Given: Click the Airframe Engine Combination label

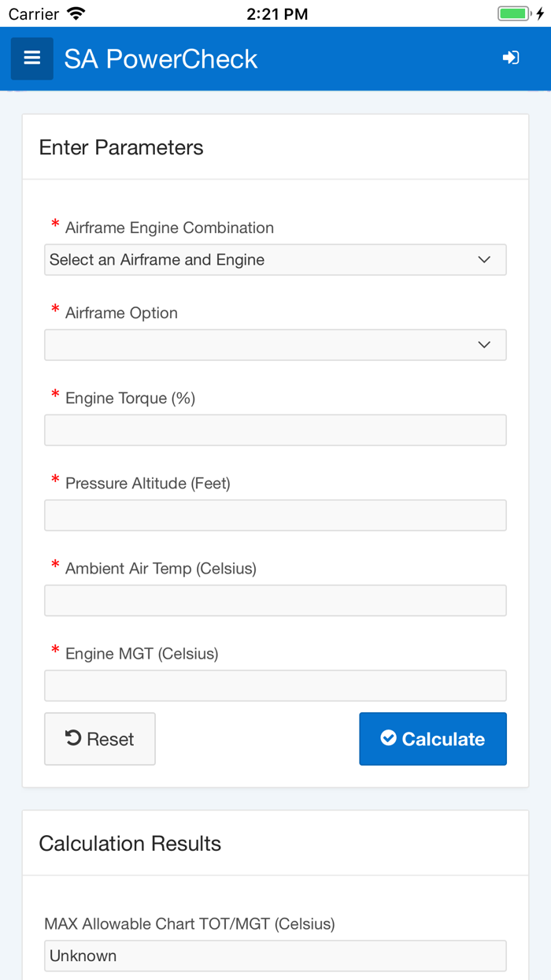Looking at the screenshot, I should pos(169,228).
